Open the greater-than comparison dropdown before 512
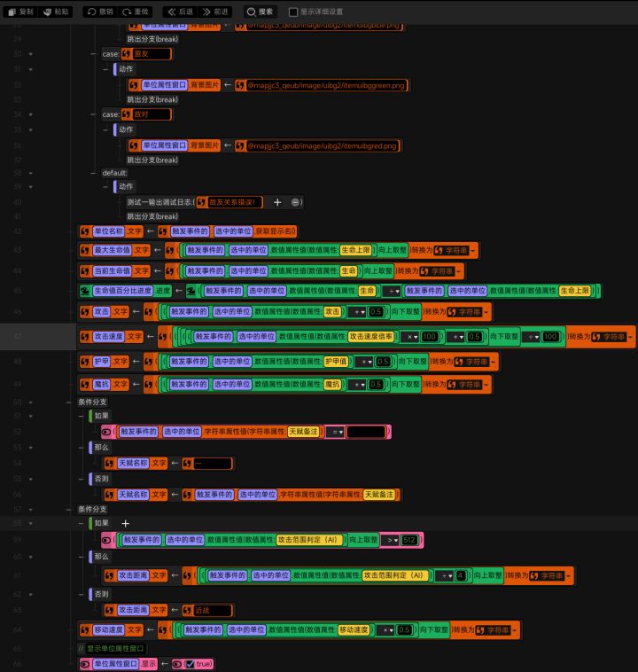This screenshot has height=672, width=638. pos(391,540)
